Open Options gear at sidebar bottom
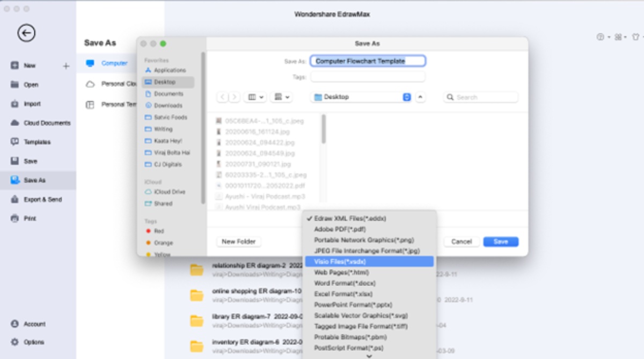Image resolution: width=644 pixels, height=359 pixels. [x=27, y=342]
